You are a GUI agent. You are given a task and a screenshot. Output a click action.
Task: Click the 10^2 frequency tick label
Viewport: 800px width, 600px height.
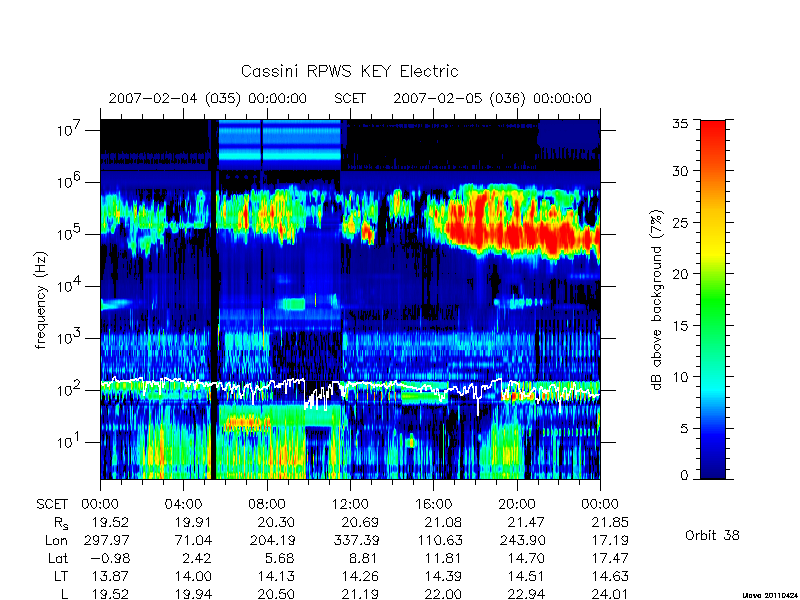point(70,390)
